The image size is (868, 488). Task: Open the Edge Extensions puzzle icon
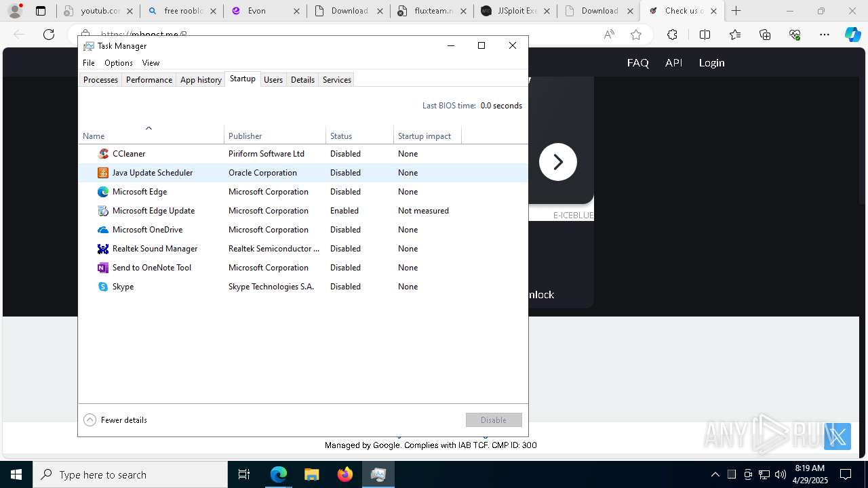pos(672,35)
